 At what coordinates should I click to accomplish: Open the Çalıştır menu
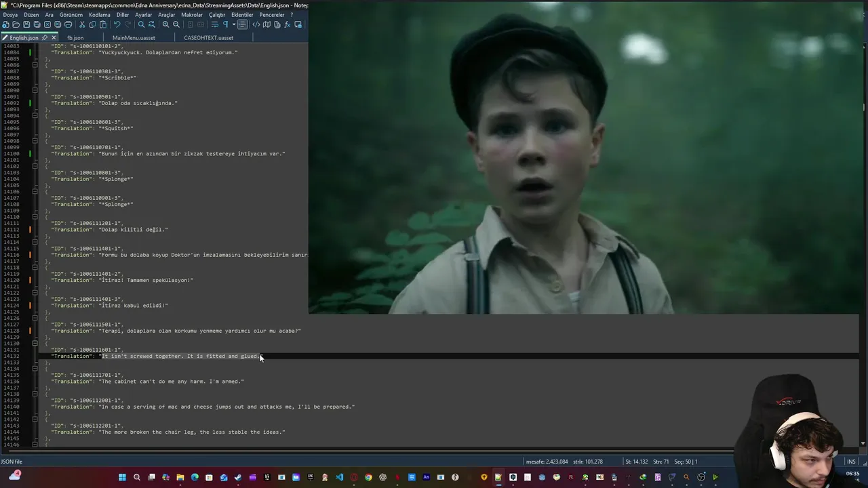217,14
